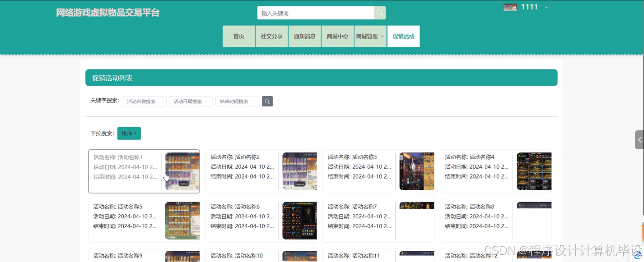Image resolution: width=644 pixels, height=262 pixels.
Task: Go to the 首页 tab
Action: (239, 36)
